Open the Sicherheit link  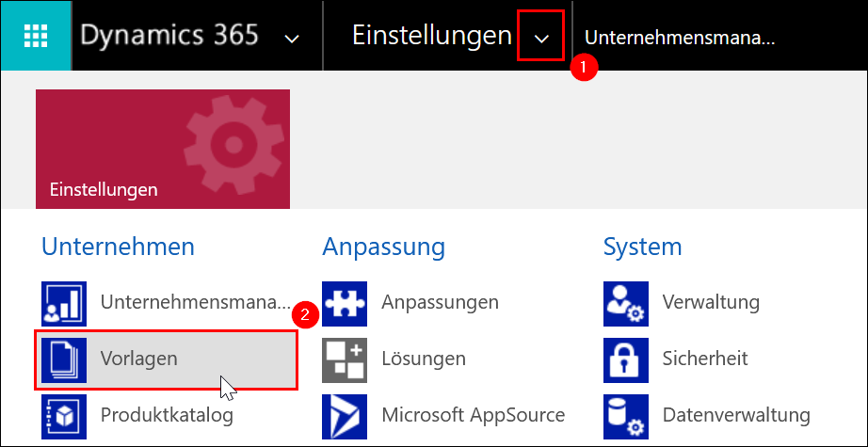pos(705,359)
